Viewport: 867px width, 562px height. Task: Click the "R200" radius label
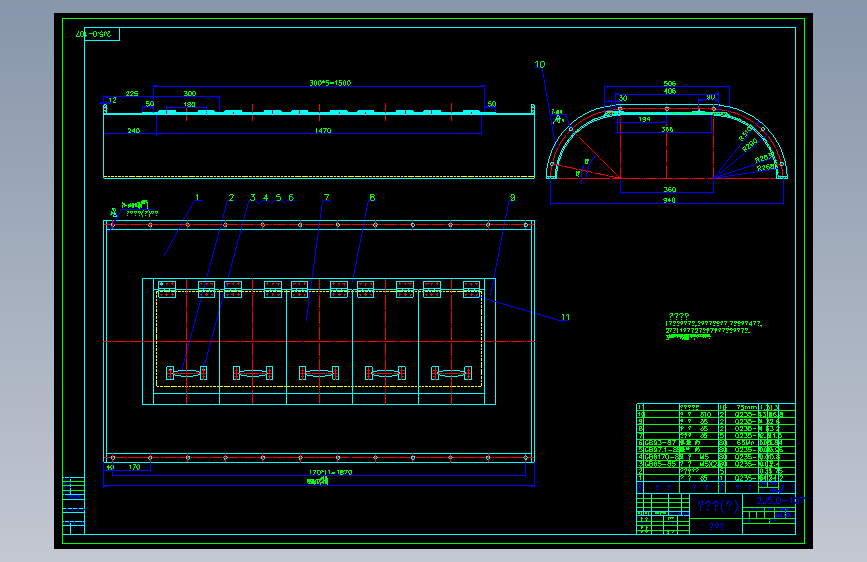click(x=750, y=145)
